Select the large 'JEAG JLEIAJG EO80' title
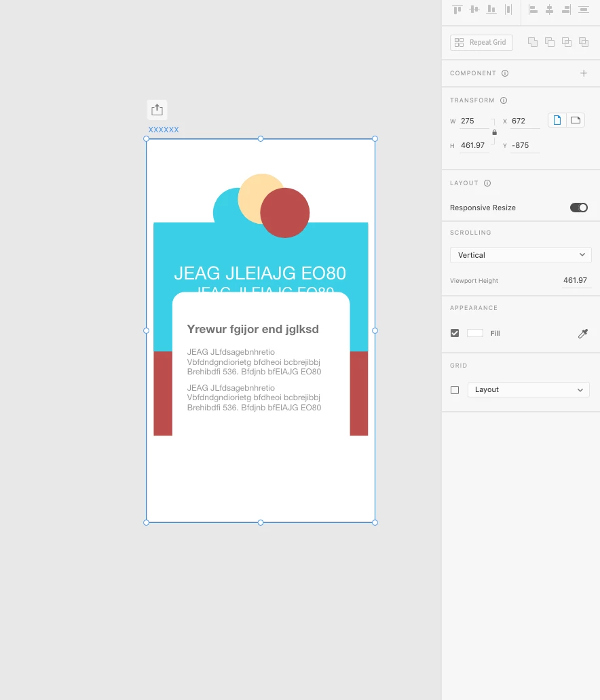 pos(260,273)
